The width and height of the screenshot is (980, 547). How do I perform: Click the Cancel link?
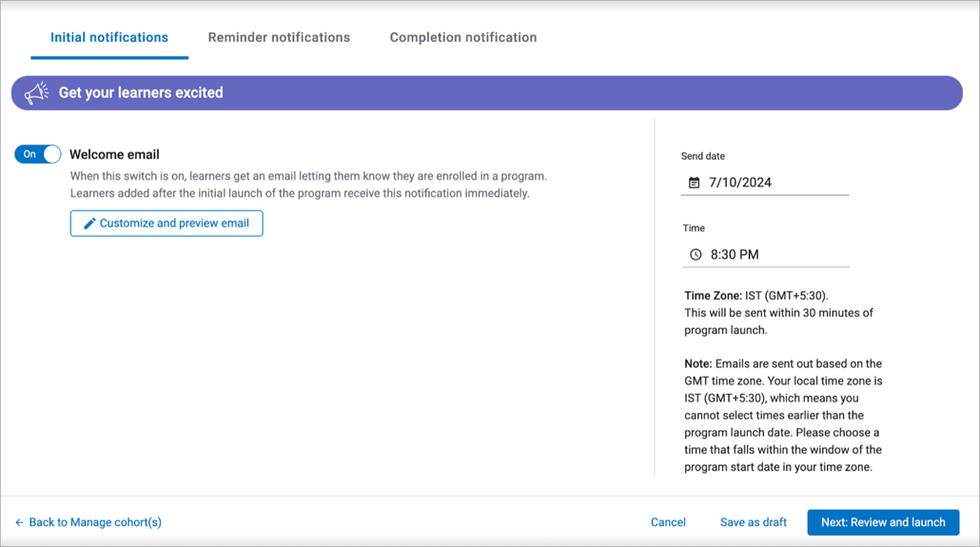click(x=668, y=522)
